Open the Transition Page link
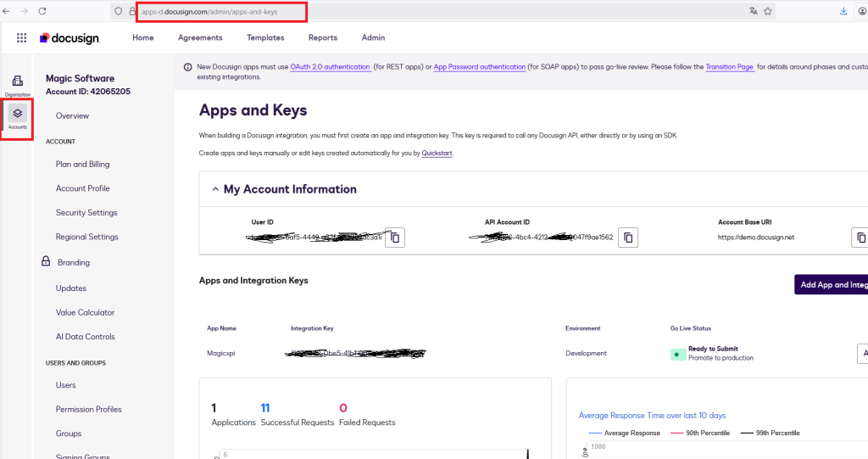The width and height of the screenshot is (868, 459). (x=729, y=66)
